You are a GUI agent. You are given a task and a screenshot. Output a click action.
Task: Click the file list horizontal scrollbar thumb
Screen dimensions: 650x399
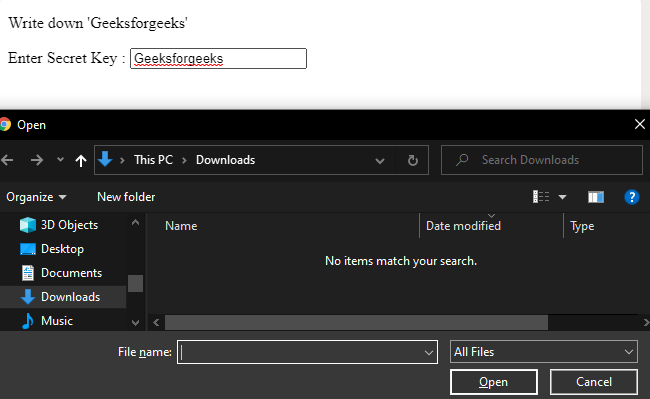point(356,322)
